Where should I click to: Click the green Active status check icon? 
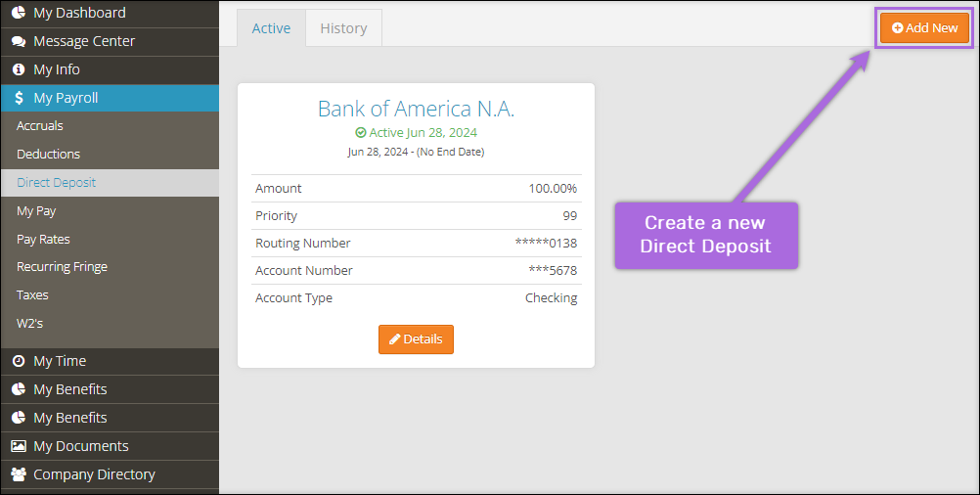coord(361,133)
